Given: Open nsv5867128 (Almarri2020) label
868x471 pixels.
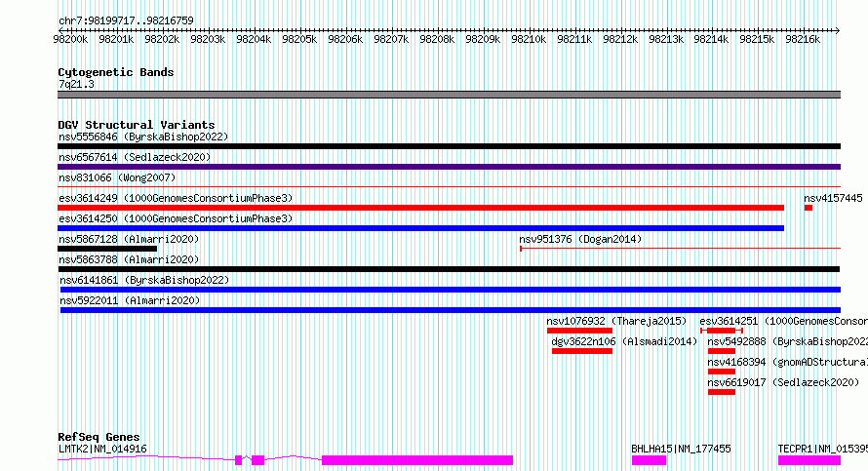Looking at the screenshot, I should coord(129,239).
